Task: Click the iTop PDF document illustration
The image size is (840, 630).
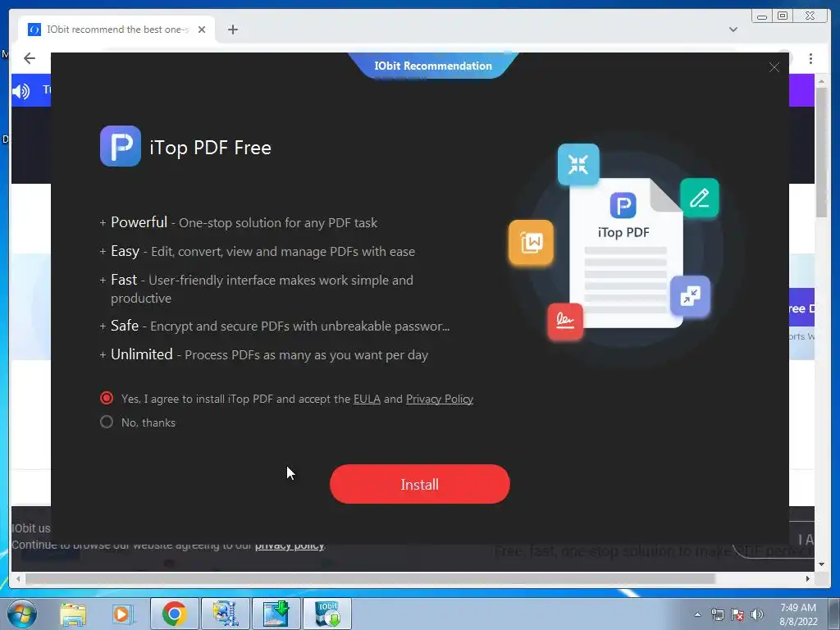Action: [x=626, y=253]
